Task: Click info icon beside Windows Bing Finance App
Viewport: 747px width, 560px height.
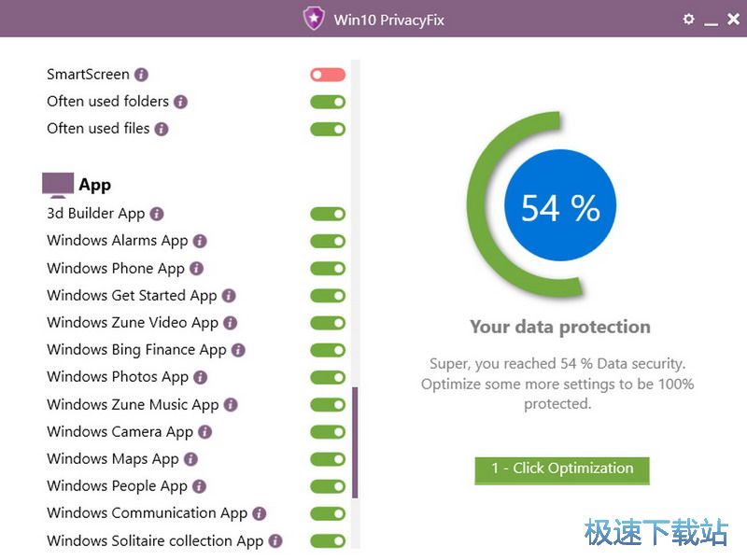Action: pos(238,350)
